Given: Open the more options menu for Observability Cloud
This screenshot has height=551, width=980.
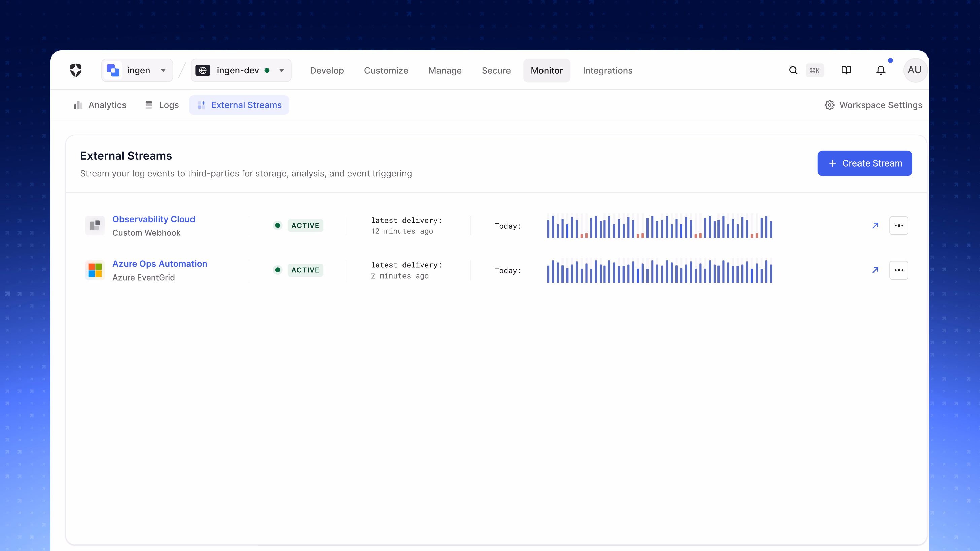Looking at the screenshot, I should coord(899,225).
